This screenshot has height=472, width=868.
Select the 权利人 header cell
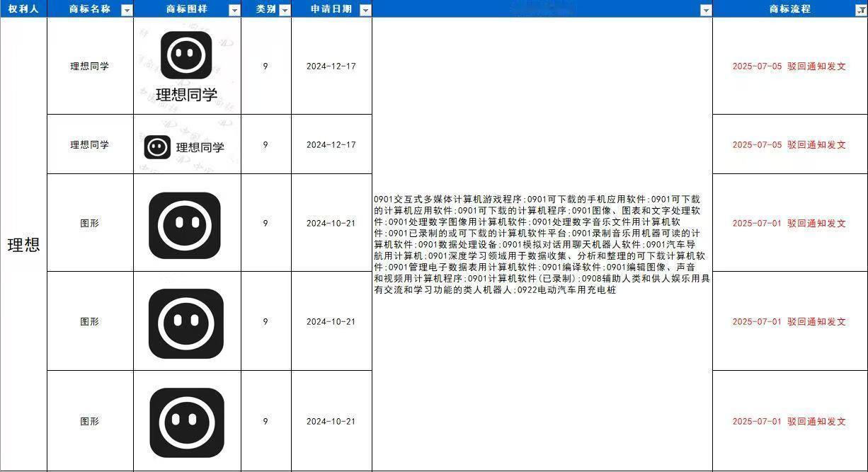pyautogui.click(x=23, y=9)
